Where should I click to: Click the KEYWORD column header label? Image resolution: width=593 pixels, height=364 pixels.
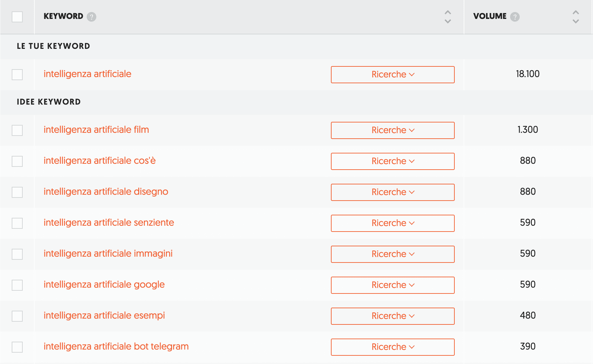pyautogui.click(x=63, y=16)
